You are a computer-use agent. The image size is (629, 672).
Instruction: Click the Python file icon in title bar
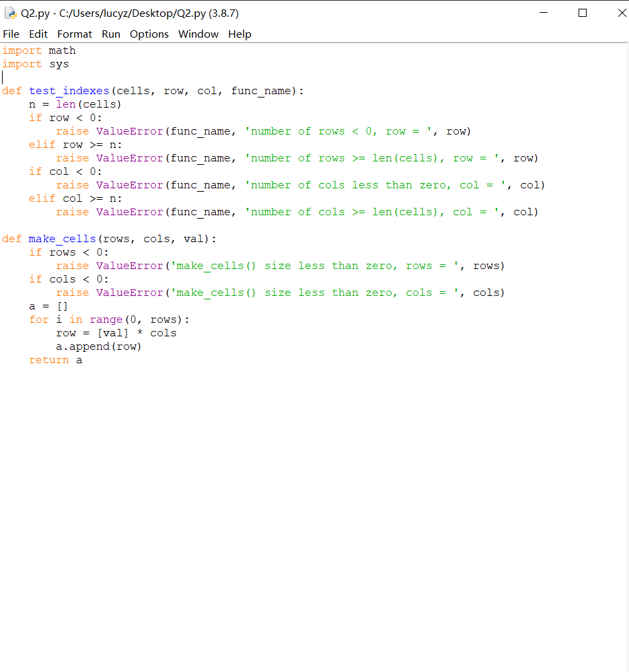pos(10,13)
